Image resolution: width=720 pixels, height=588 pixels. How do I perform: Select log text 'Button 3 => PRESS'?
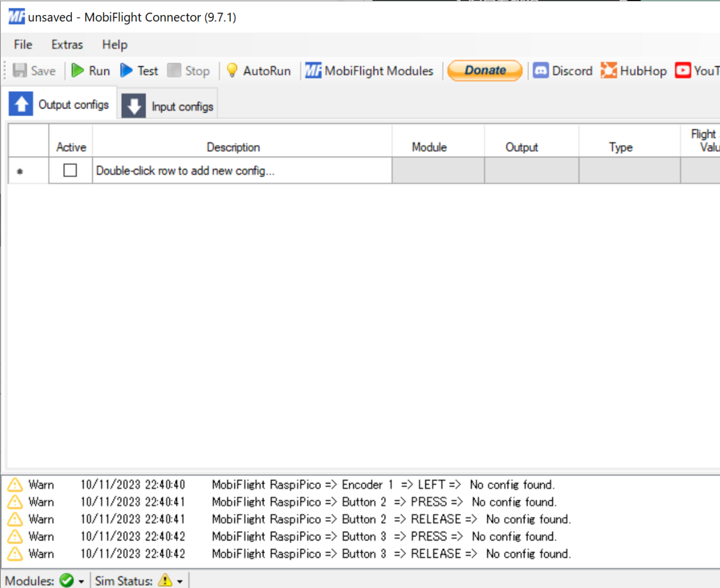[394, 536]
